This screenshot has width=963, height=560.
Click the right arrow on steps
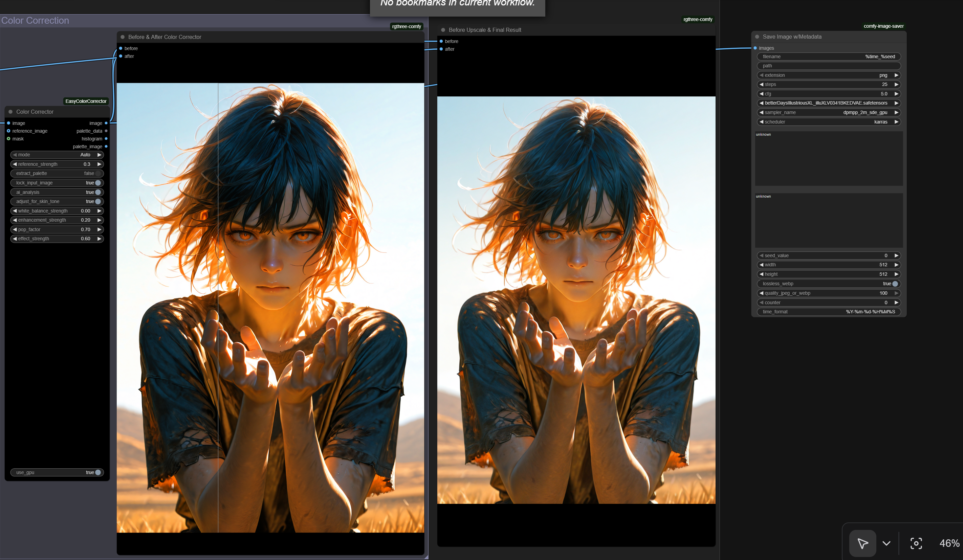(896, 84)
